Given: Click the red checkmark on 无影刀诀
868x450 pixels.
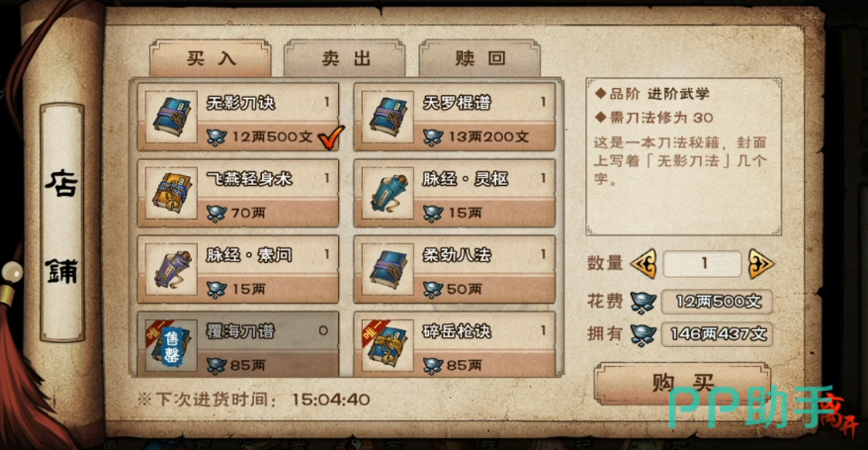Looking at the screenshot, I should 331,137.
